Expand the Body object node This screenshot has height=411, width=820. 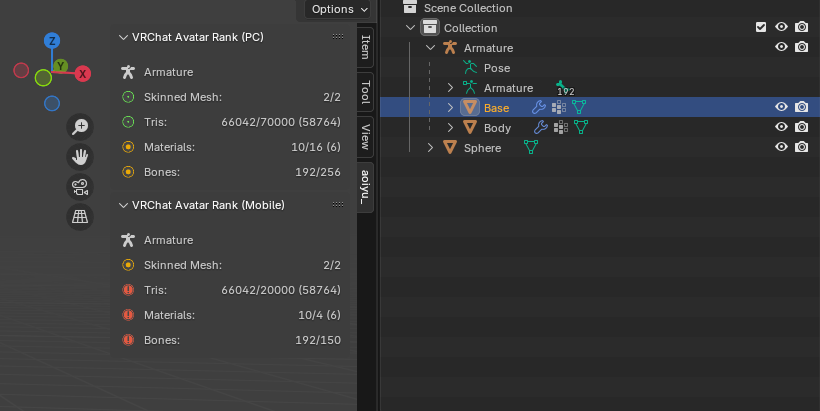[x=450, y=127]
